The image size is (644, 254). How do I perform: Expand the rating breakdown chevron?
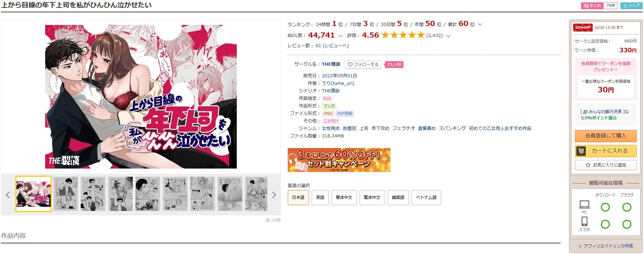[x=448, y=36]
